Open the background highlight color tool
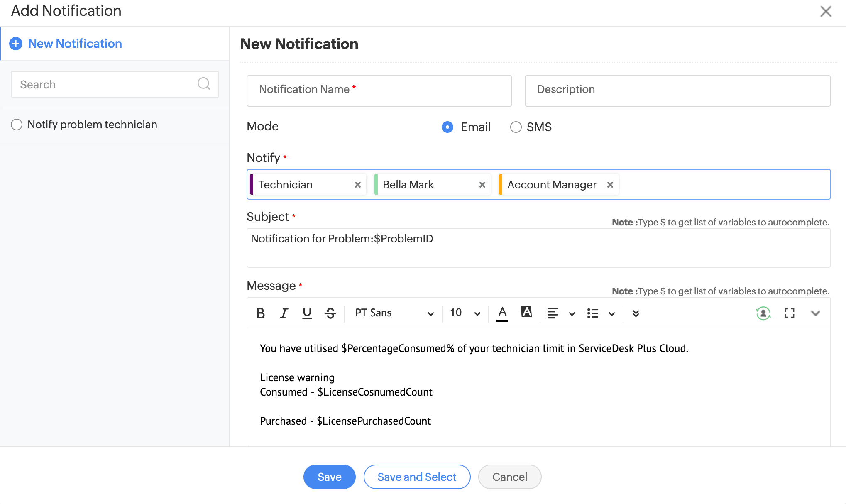This screenshot has height=504, width=846. pos(526,312)
